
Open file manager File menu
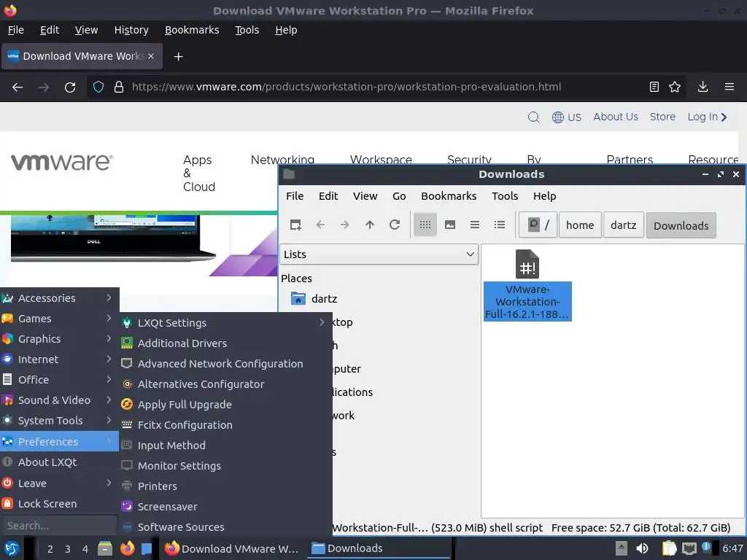(x=295, y=196)
